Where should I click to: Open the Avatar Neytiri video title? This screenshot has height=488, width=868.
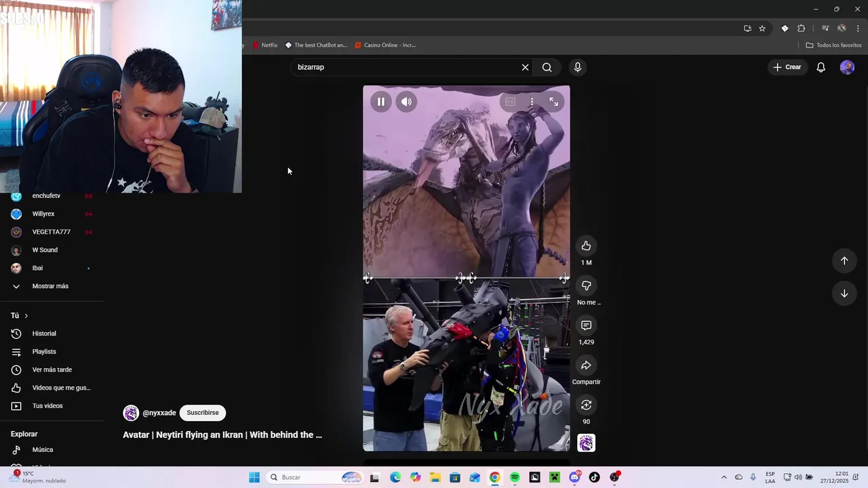coord(222,435)
